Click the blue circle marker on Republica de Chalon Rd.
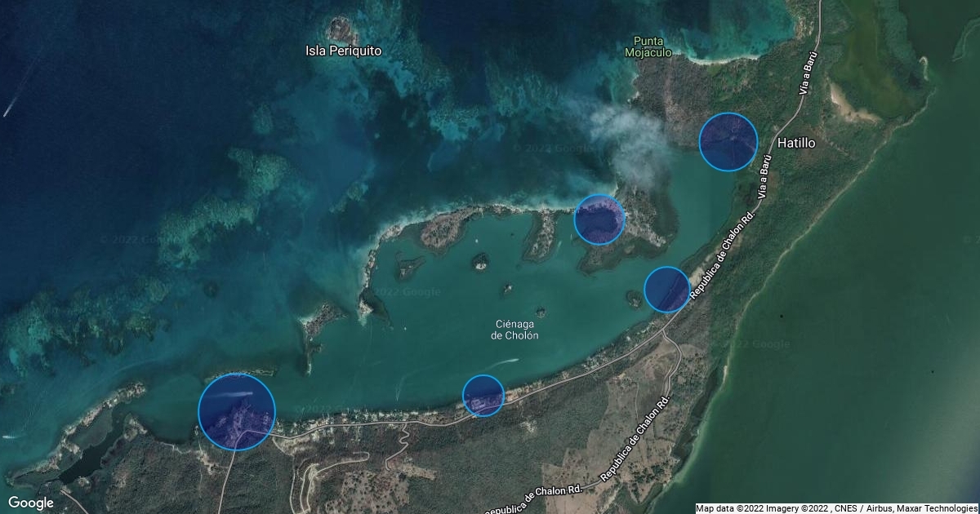 667,289
